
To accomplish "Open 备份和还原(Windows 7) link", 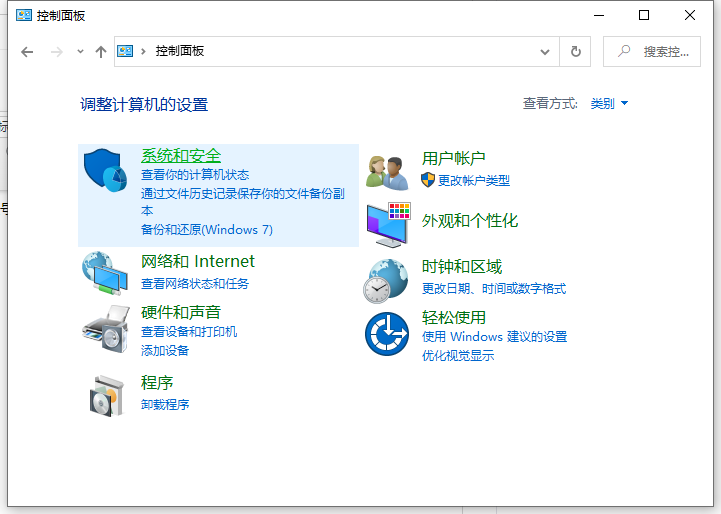I will pos(207,230).
